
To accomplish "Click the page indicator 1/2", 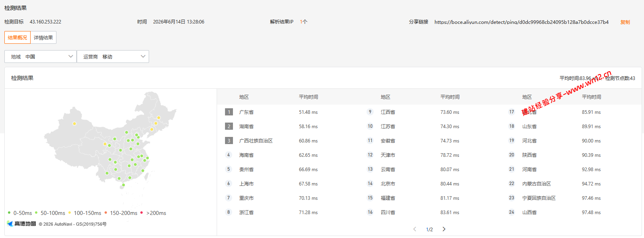I will click(429, 229).
